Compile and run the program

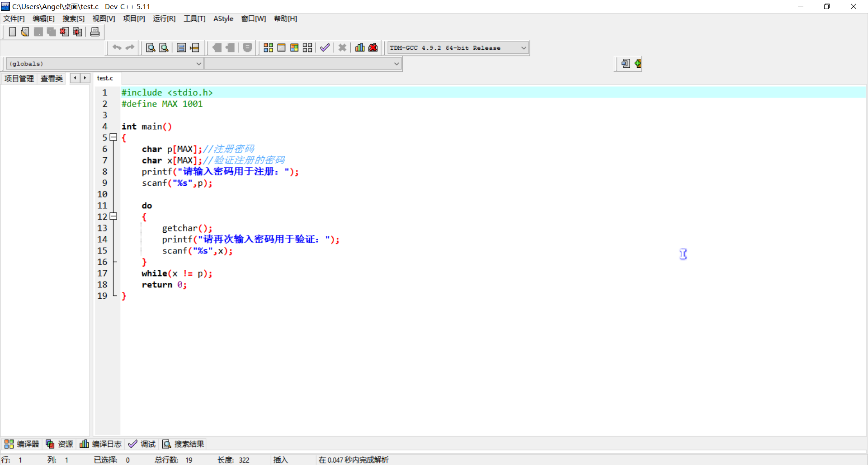point(294,47)
